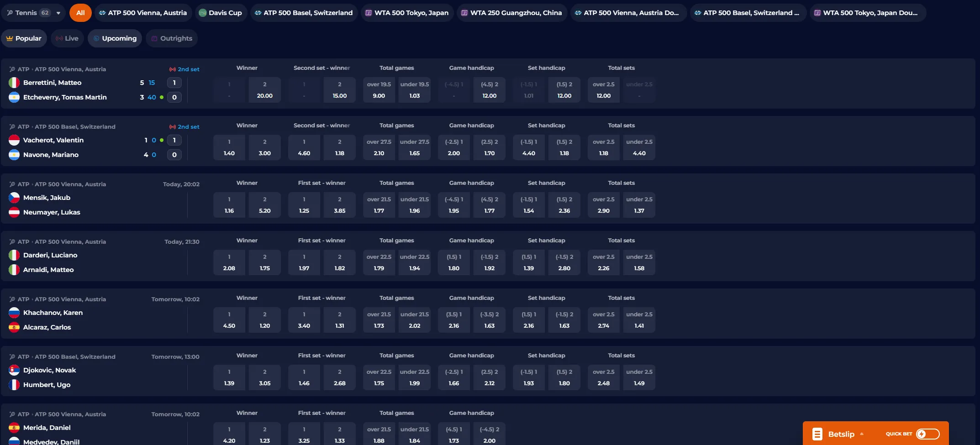Click the icon in ATP 500 Basel, Switzerland chip
The height and width of the screenshot is (445, 980).
(258, 13)
